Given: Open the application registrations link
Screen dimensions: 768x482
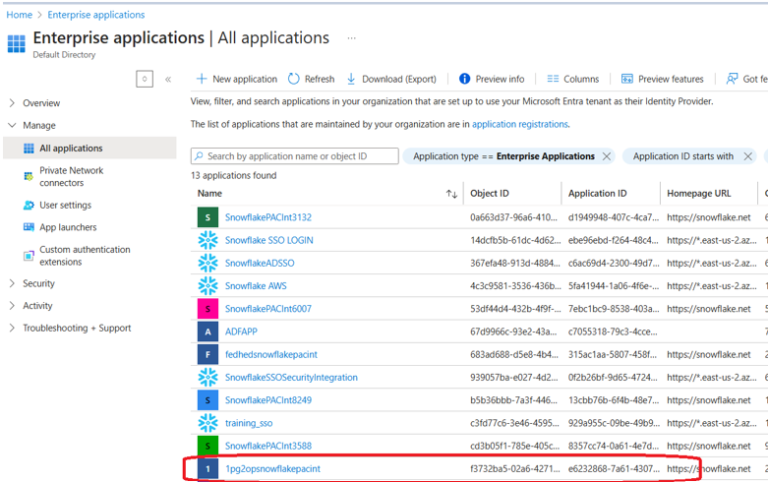Looking at the screenshot, I should tap(520, 124).
